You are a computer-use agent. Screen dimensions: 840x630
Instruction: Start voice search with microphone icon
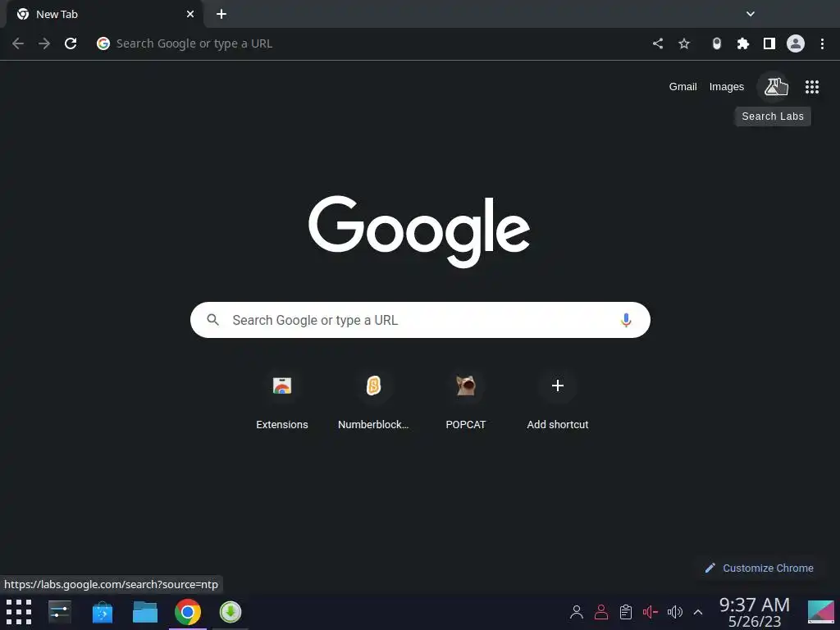(626, 320)
